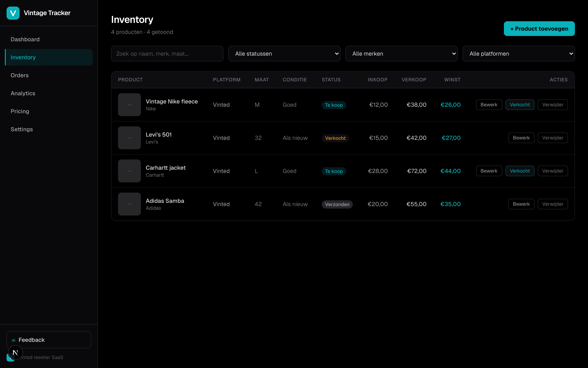
Task: Click the Levi's 501 image placeholder
Action: pyautogui.click(x=129, y=138)
